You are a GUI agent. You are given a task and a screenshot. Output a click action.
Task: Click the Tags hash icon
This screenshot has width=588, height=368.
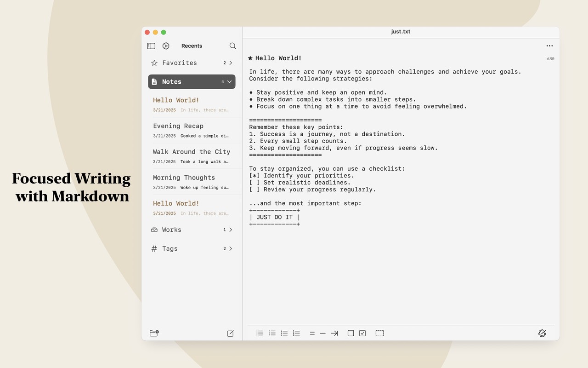coord(154,248)
